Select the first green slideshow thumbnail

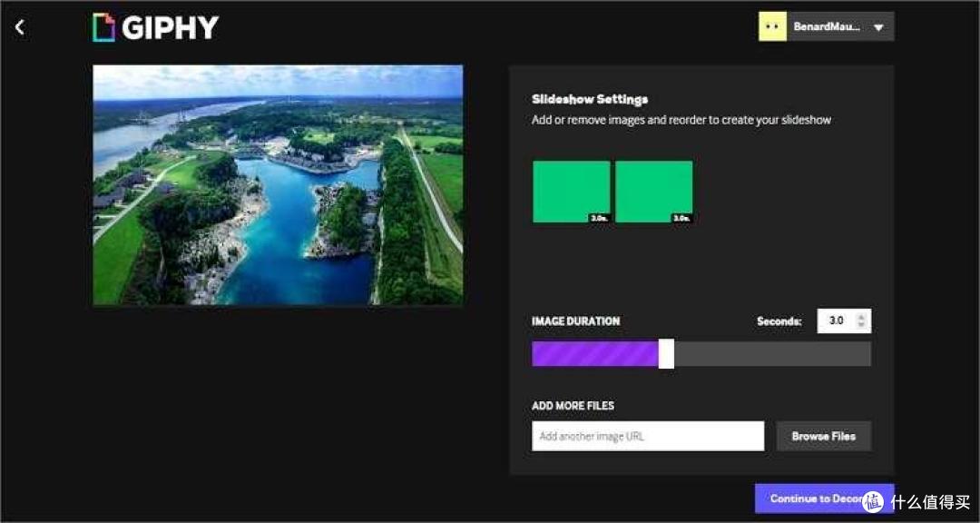tap(571, 187)
